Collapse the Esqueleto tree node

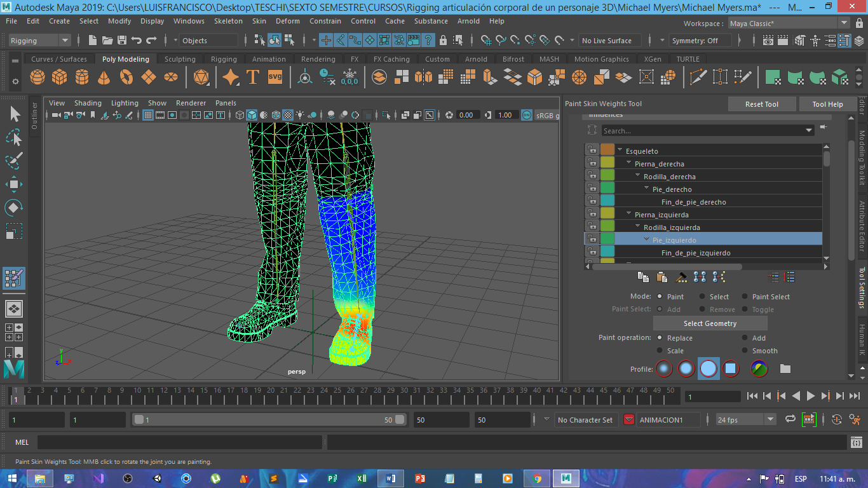pyautogui.click(x=620, y=151)
